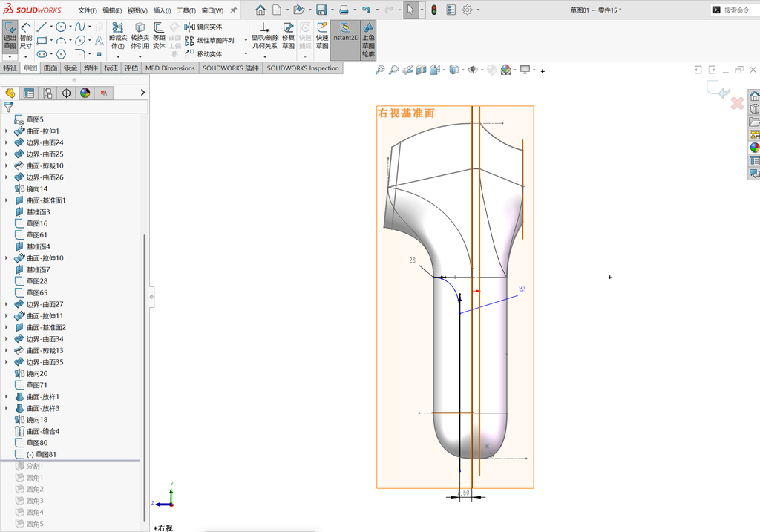Click the 搜索命令 search field
Screen dimensions: 760x532
coord(736,10)
